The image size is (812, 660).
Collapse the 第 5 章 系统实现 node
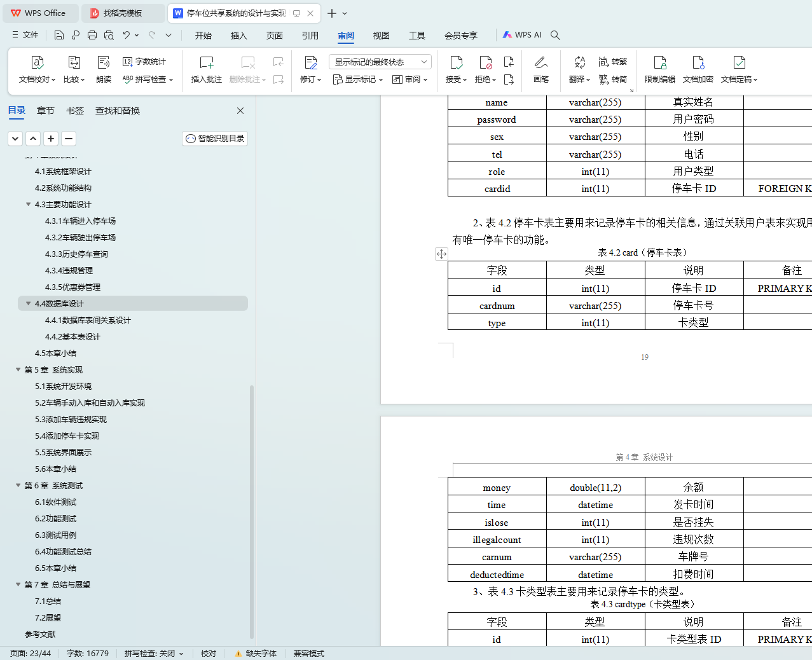click(x=18, y=369)
